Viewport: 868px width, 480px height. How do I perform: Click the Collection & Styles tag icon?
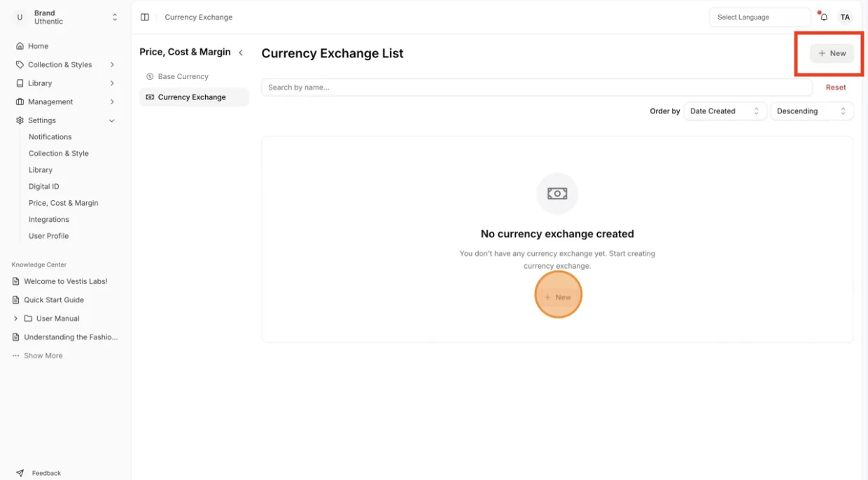20,64
